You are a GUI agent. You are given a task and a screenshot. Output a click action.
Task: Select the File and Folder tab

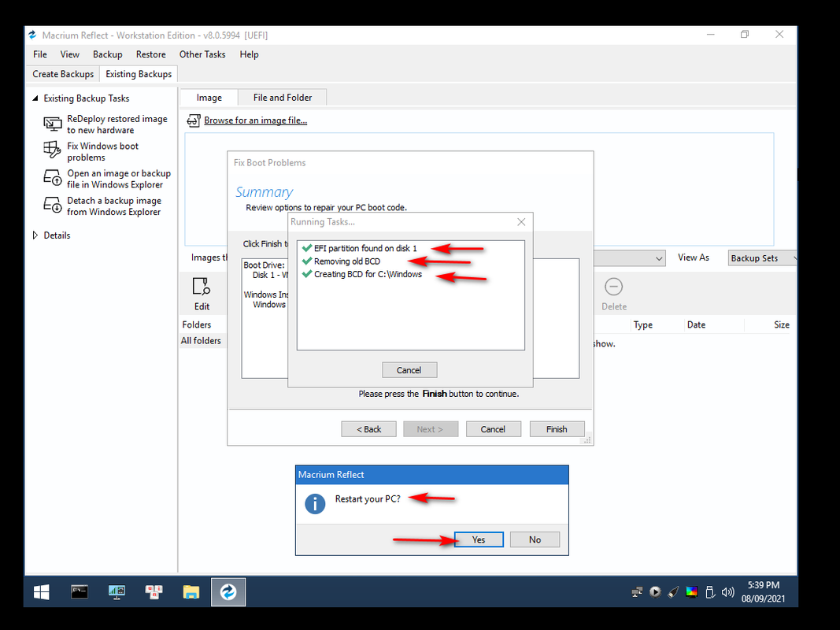[x=283, y=98]
